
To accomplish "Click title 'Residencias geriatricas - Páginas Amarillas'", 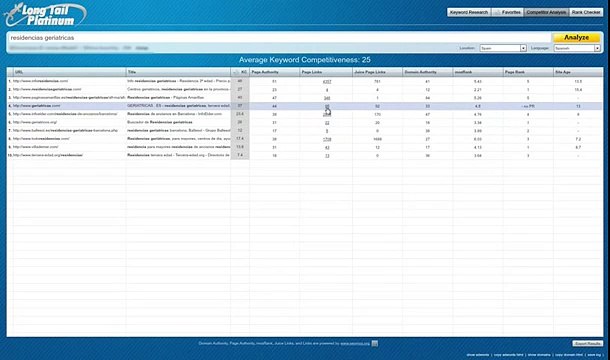I will point(166,97).
